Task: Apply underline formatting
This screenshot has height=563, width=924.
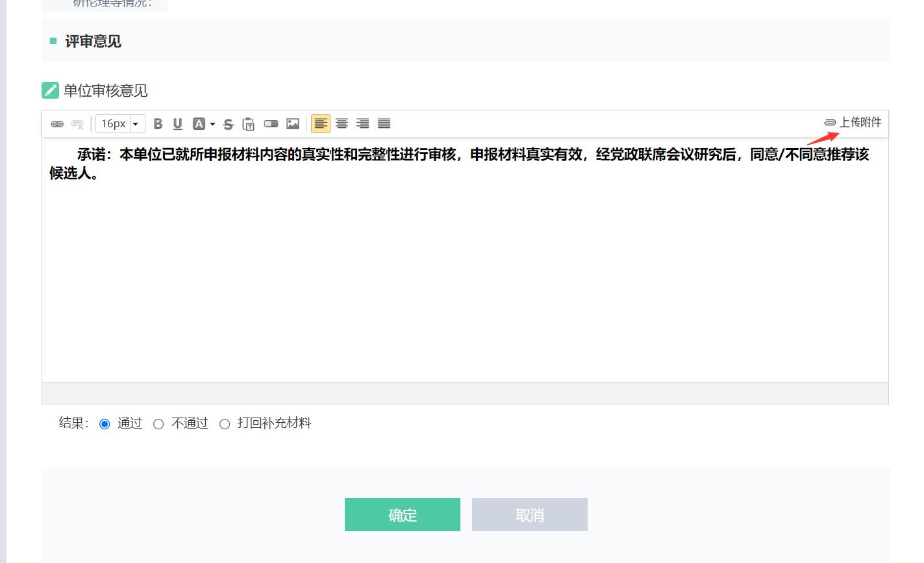Action: point(178,124)
